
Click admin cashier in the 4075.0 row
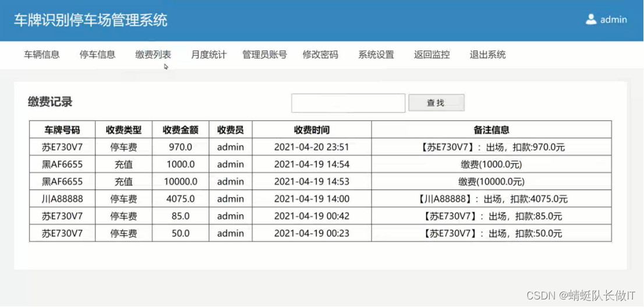(x=231, y=199)
